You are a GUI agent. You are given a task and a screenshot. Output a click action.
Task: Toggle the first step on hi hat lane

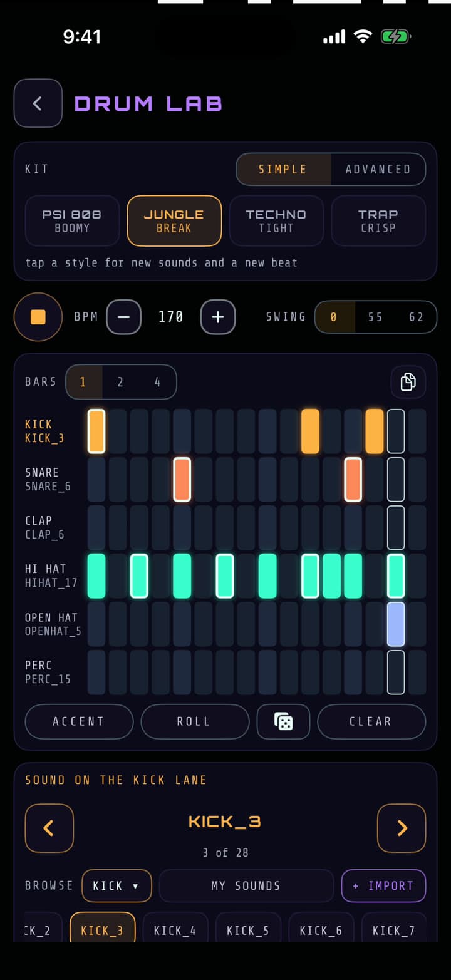[96, 575]
